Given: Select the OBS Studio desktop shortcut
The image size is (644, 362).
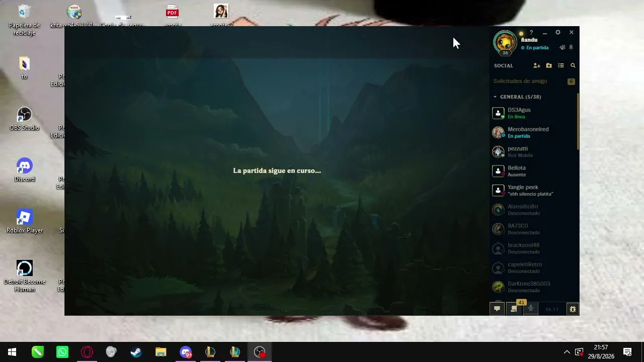Looking at the screenshot, I should coord(24,119).
